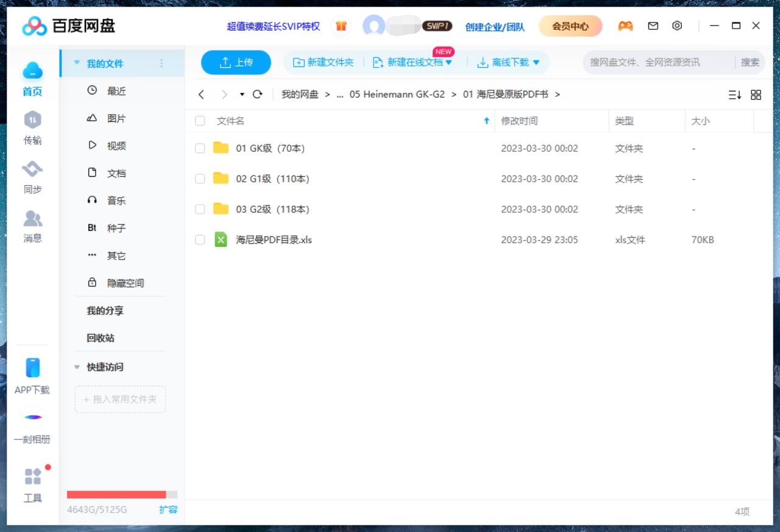
Task: Click the refresh icon to reload folder
Action: [257, 94]
